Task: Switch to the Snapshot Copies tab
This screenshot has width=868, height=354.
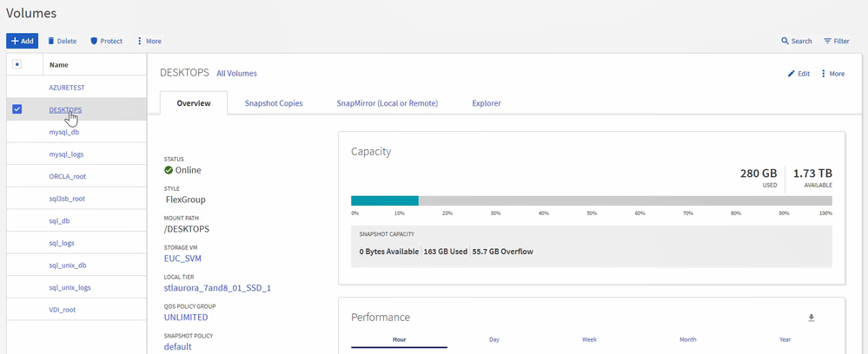Action: 274,103
